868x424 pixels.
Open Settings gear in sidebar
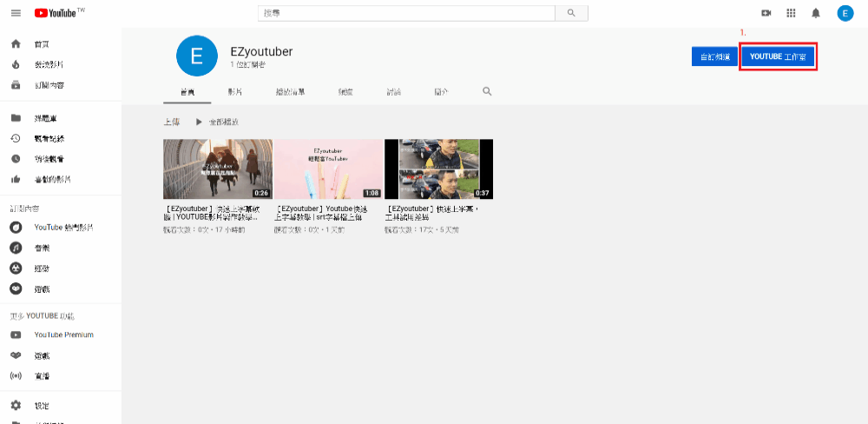pyautogui.click(x=16, y=406)
